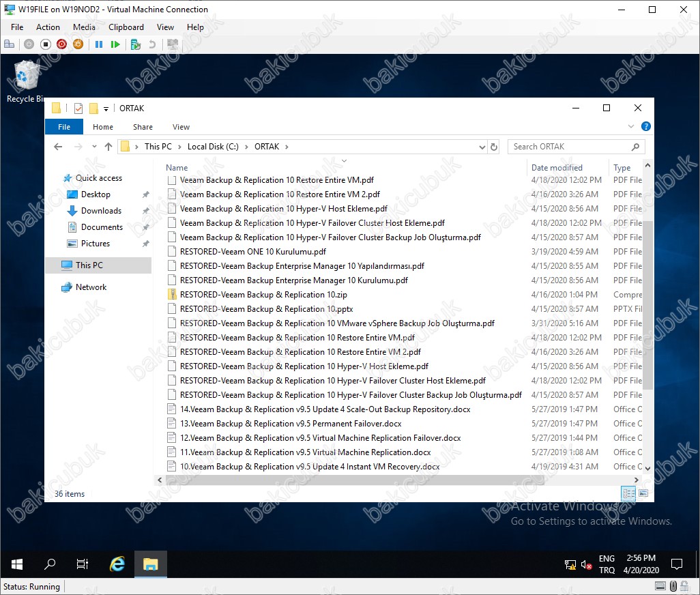This screenshot has width=700, height=595.
Task: Open the VM Connection File menu
Action: (17, 27)
